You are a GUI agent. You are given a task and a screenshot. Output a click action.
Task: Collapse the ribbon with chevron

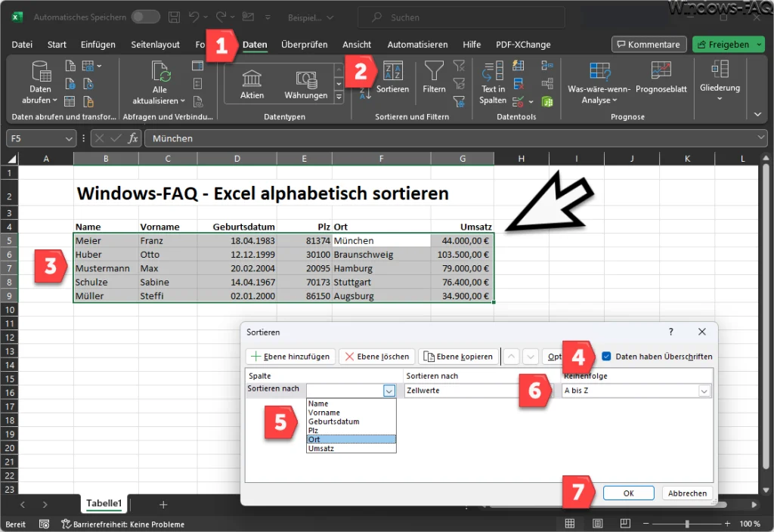click(x=757, y=115)
